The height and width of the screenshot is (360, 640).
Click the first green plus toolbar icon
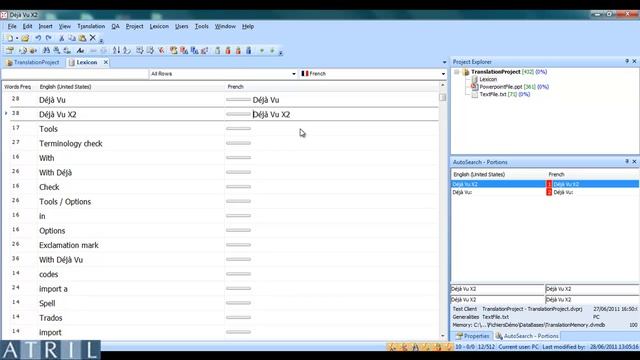(x=262, y=51)
